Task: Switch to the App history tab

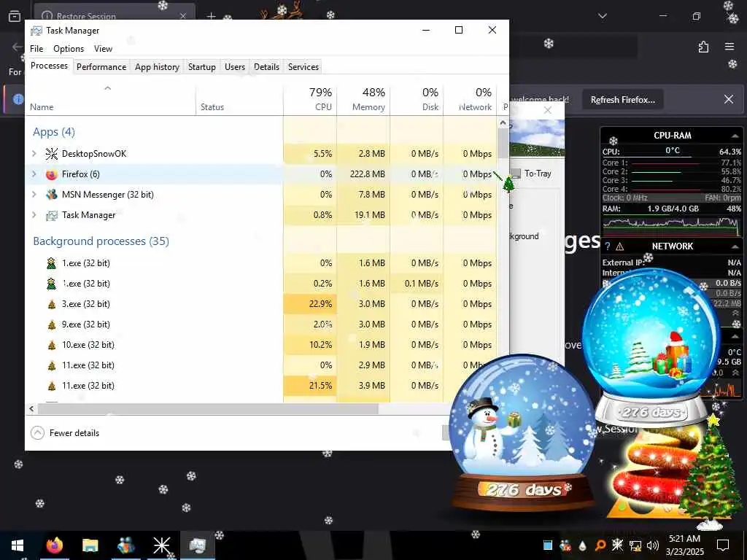Action: [157, 67]
